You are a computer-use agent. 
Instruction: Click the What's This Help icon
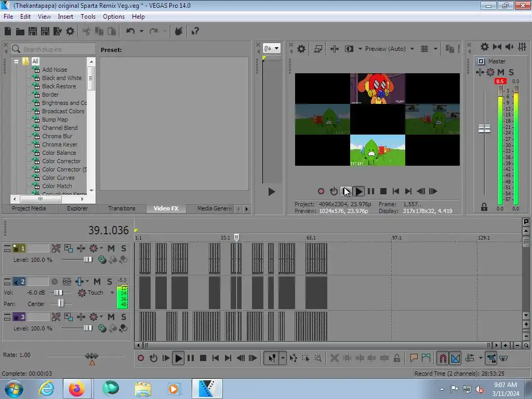coord(195,32)
